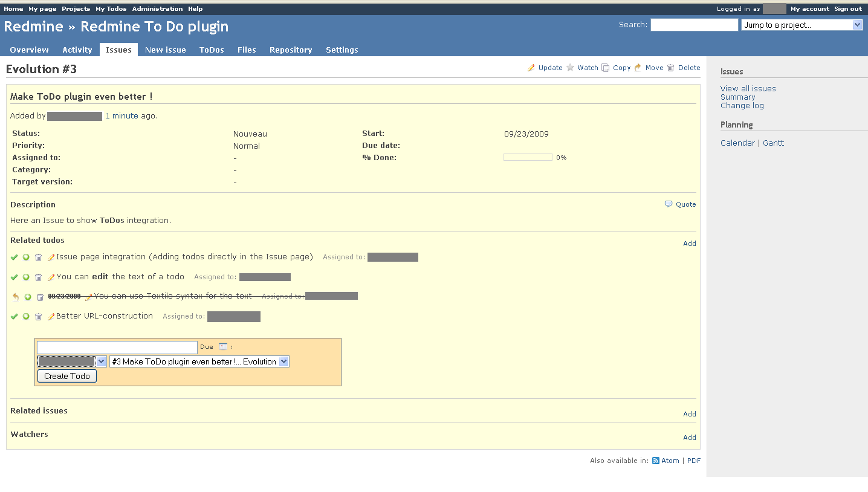Click Home in the top menu

13,9
